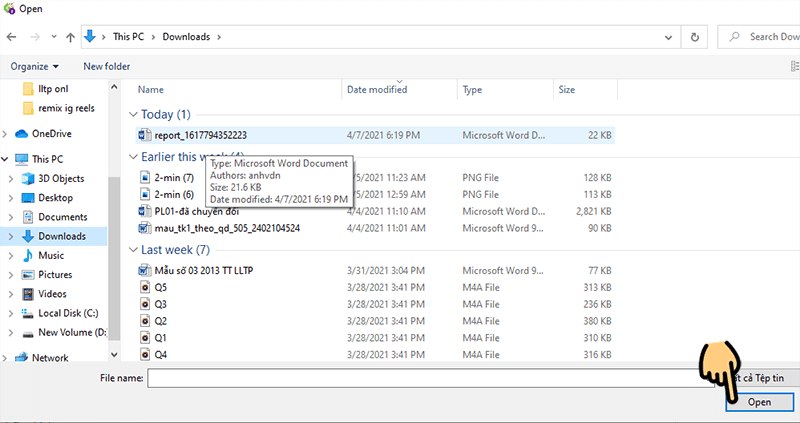Expand the This PC tree node
This screenshot has width=800, height=423.
point(9,159)
